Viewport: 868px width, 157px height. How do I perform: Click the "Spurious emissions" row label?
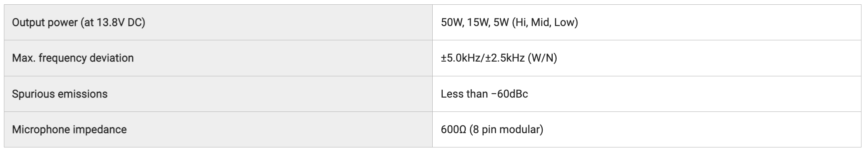coord(60,94)
